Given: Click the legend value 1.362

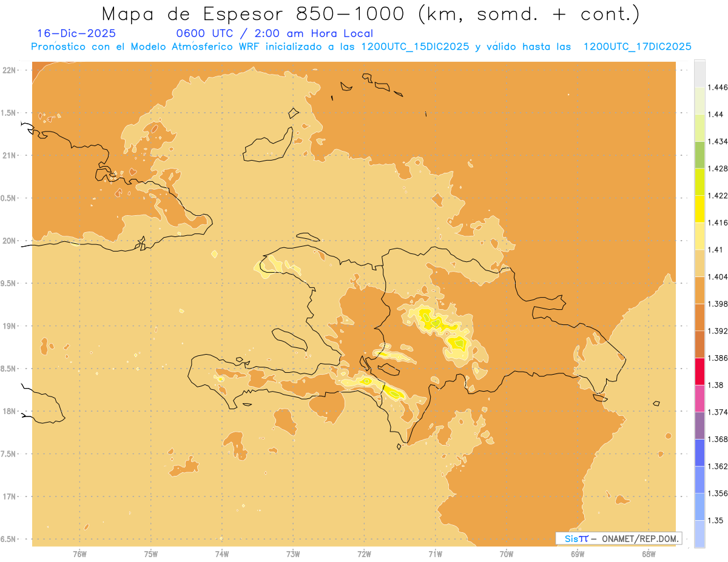Looking at the screenshot, I should click(718, 466).
